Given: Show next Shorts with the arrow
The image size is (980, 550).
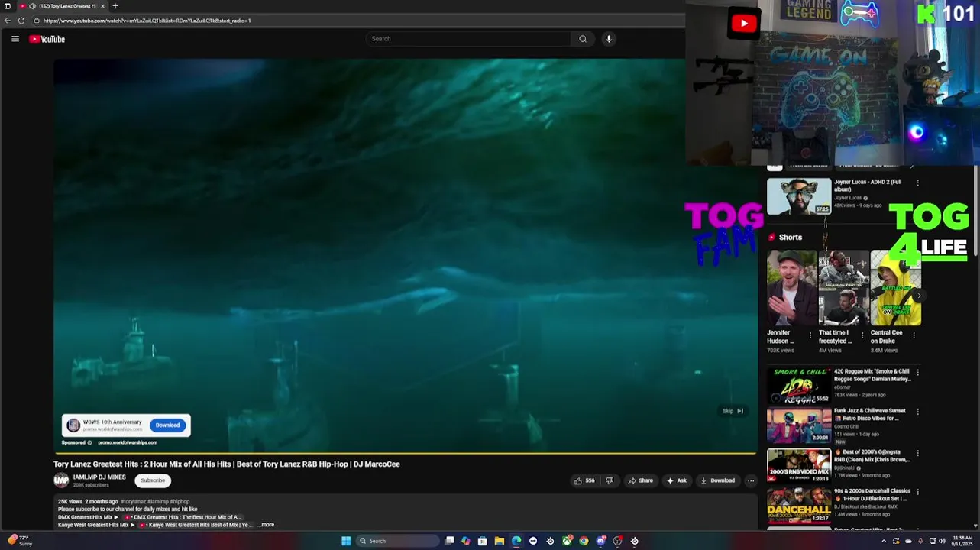Looking at the screenshot, I should pyautogui.click(x=919, y=296).
